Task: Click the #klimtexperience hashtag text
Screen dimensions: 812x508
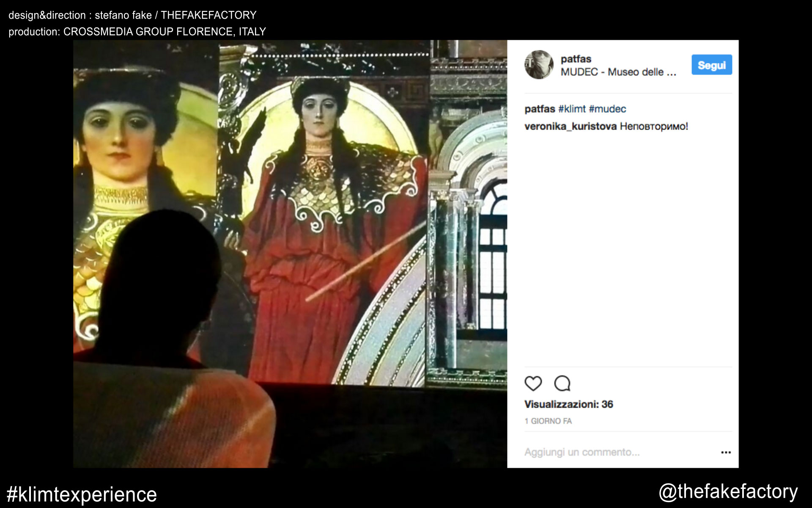Action: (x=82, y=494)
